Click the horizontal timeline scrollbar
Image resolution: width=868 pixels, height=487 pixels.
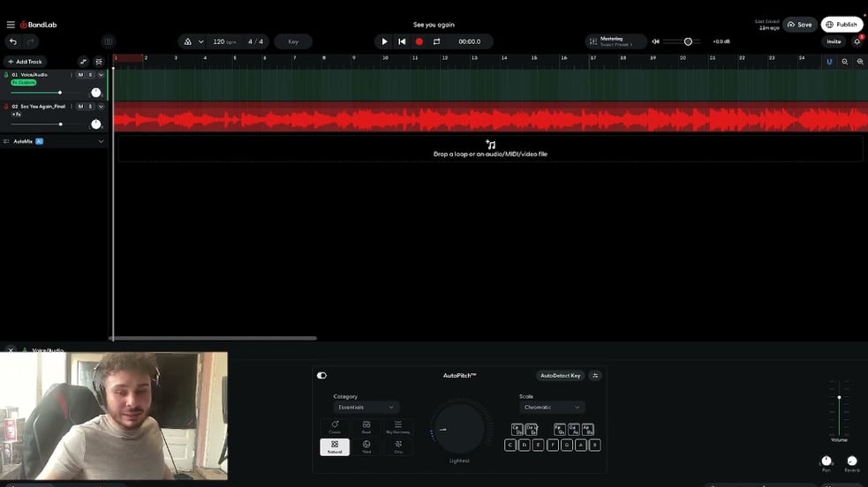pos(213,338)
